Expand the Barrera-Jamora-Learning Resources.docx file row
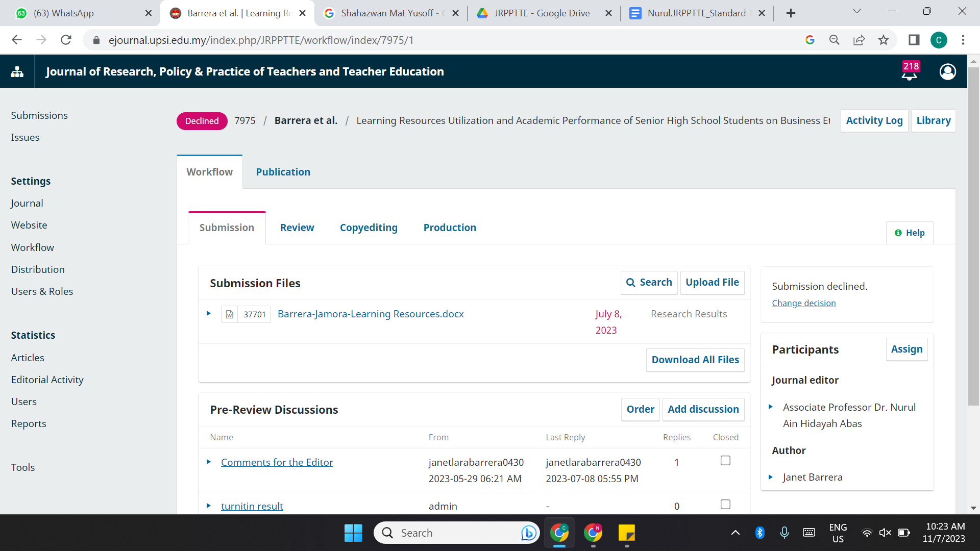The width and height of the screenshot is (980, 551). coord(208,313)
